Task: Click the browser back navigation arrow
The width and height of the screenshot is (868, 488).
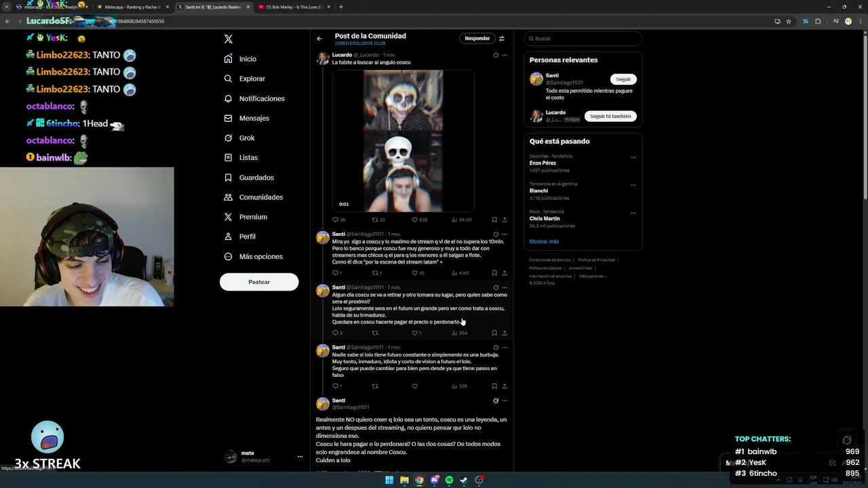Action: [7, 21]
